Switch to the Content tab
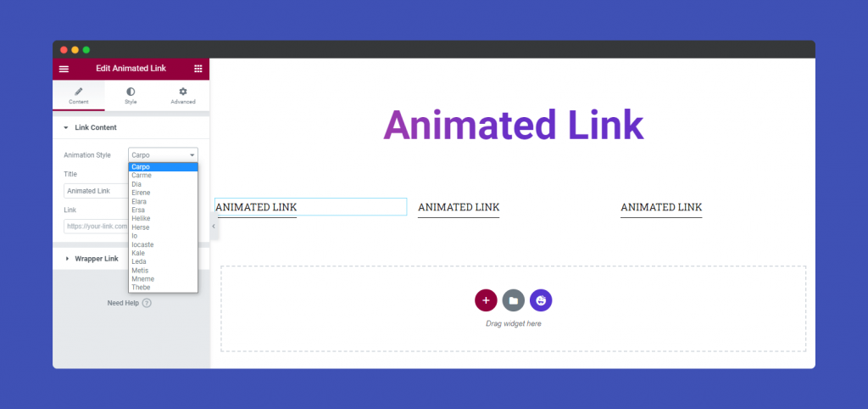 pos(79,96)
